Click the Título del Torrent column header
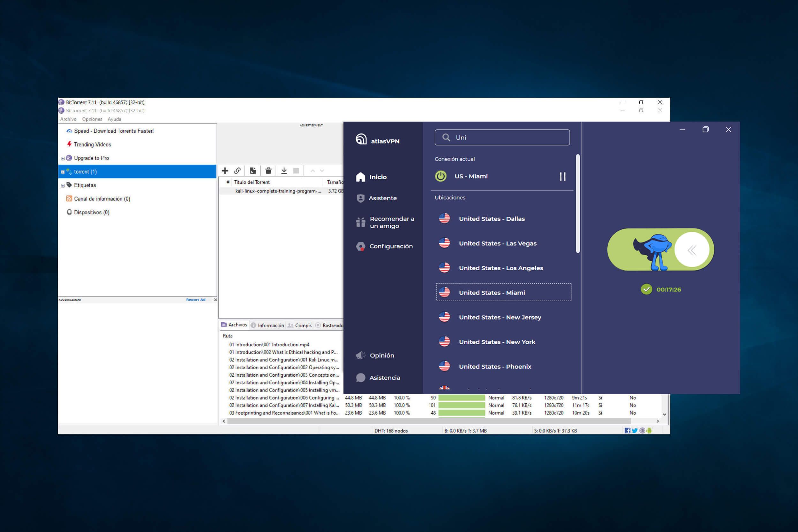 (x=252, y=182)
